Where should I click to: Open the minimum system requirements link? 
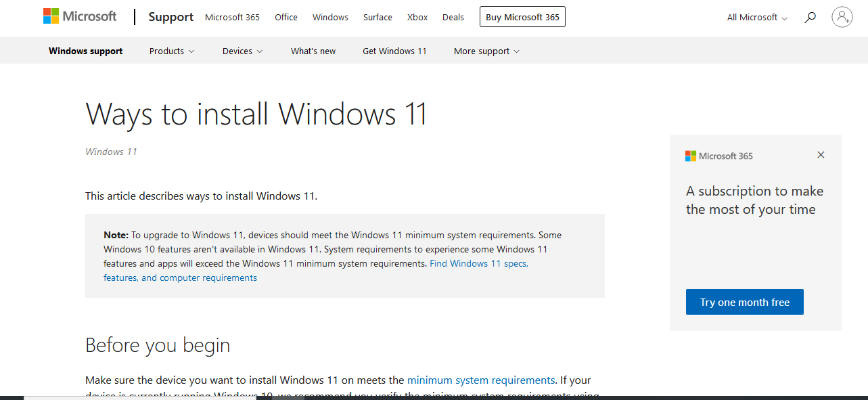[481, 380]
